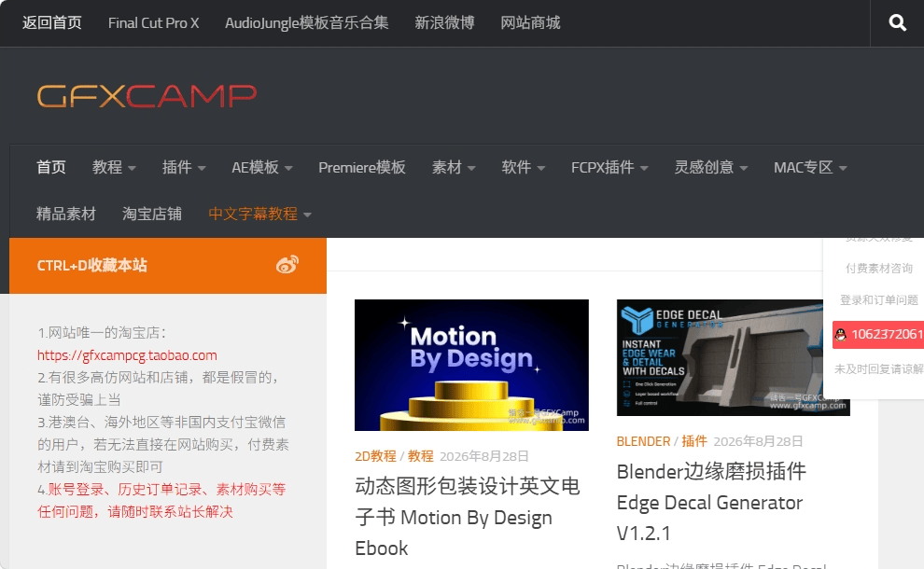Click the Weibo icon in orange bar
The width and height of the screenshot is (924, 569).
point(287,265)
